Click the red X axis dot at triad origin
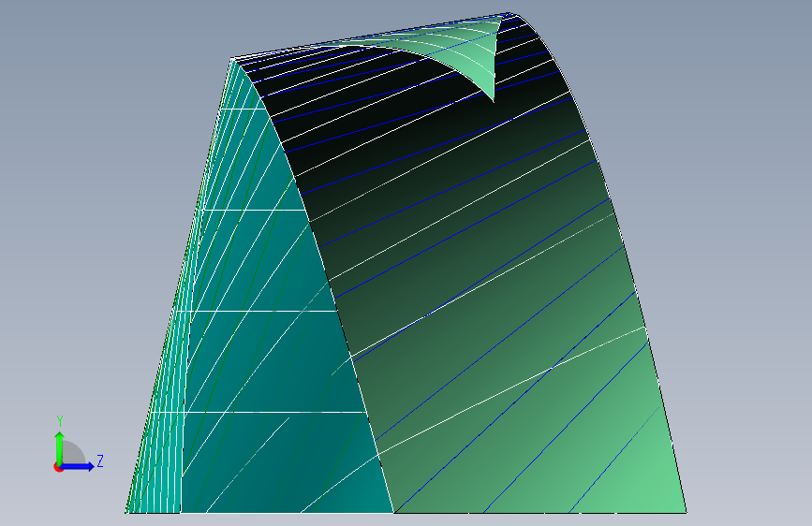 tap(58, 467)
